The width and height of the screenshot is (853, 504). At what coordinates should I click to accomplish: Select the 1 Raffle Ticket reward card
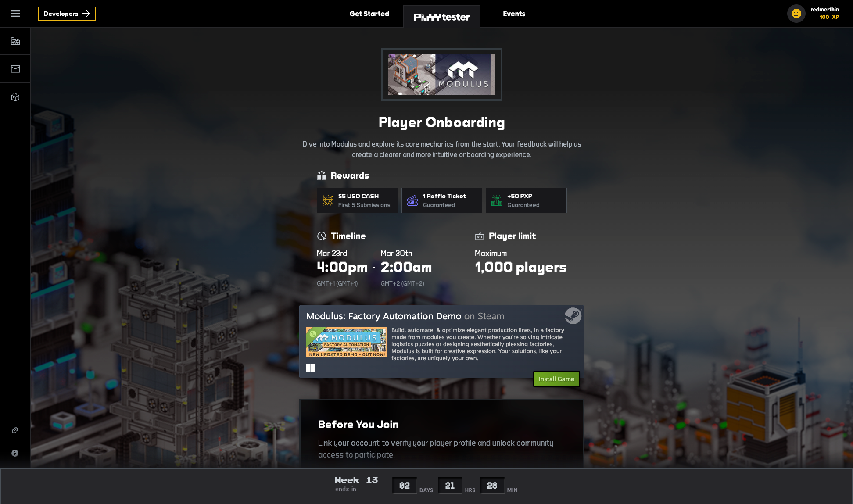441,200
